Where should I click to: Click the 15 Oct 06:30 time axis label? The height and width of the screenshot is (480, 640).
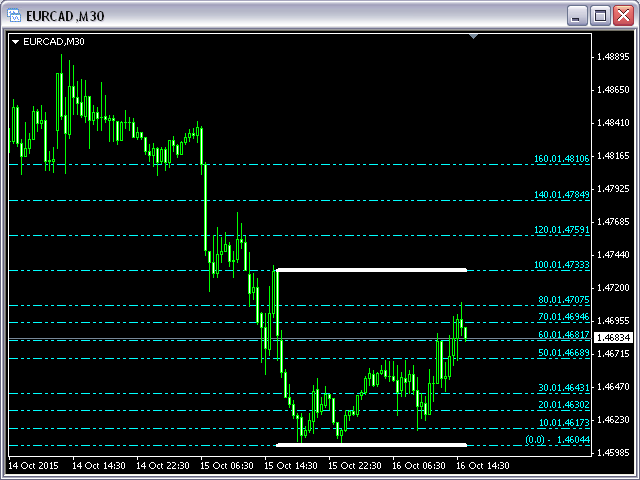[225, 466]
